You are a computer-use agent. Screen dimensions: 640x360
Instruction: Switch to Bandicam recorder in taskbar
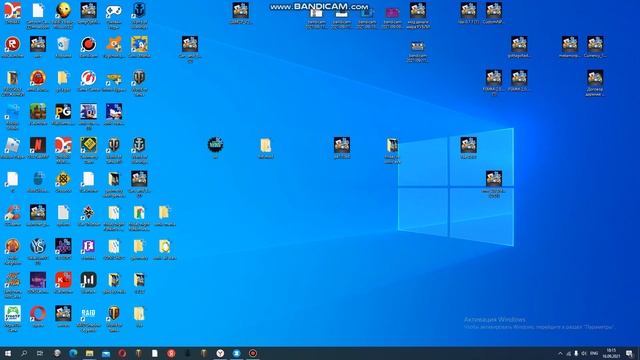click(x=253, y=353)
